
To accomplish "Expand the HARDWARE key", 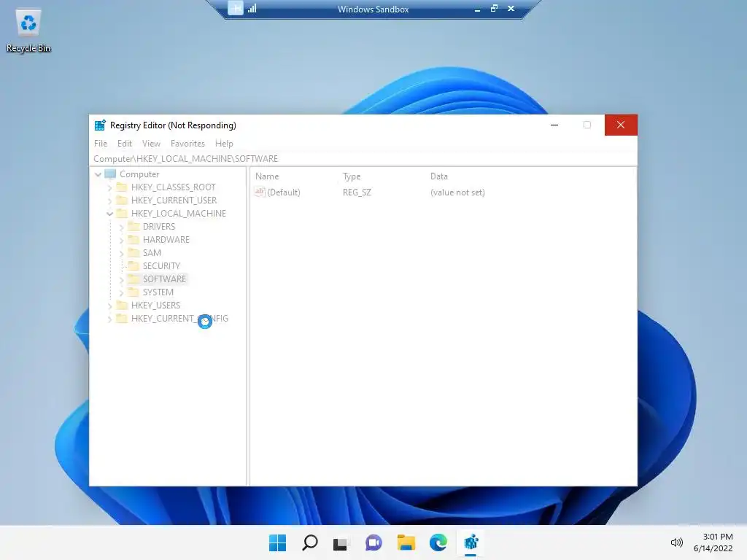I will 122,240.
